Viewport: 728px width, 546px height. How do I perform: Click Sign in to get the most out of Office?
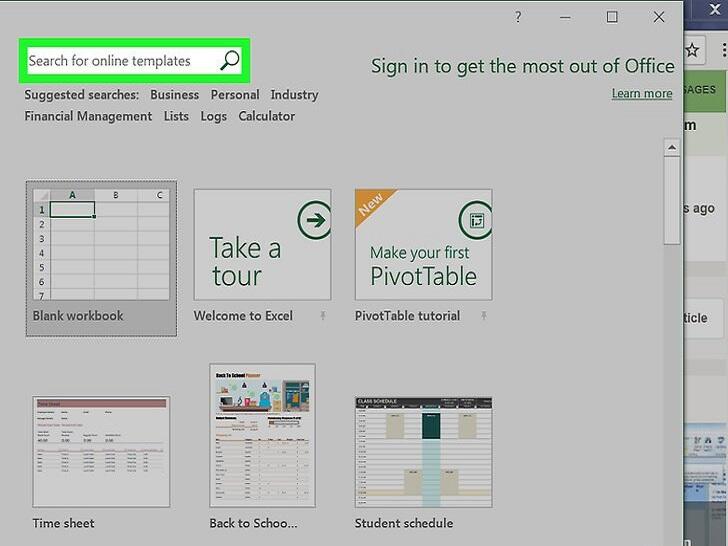tap(522, 66)
